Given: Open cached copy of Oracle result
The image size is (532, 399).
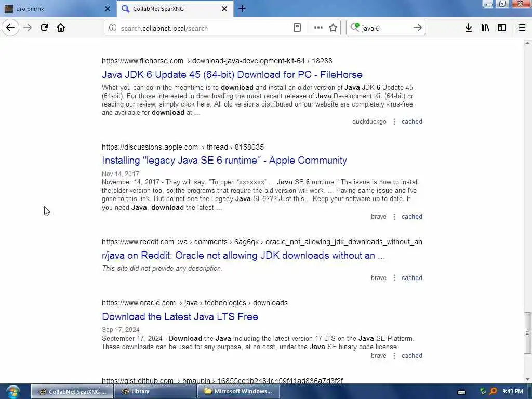Looking at the screenshot, I should [x=412, y=356].
